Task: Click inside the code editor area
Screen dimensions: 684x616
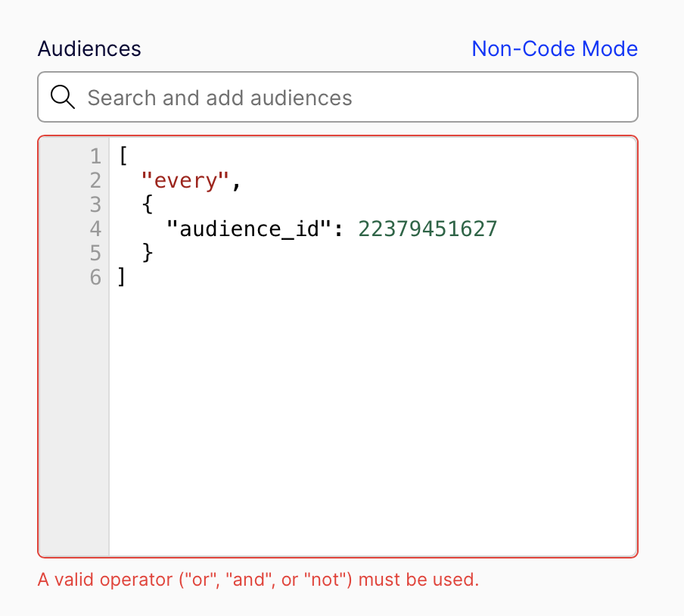Action: 340,341
